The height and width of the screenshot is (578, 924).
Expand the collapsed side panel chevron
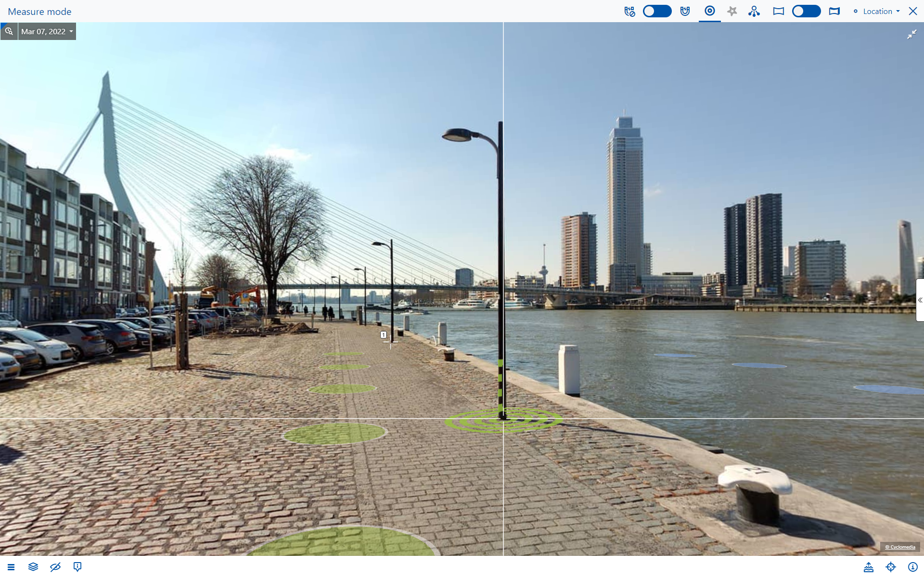click(920, 300)
